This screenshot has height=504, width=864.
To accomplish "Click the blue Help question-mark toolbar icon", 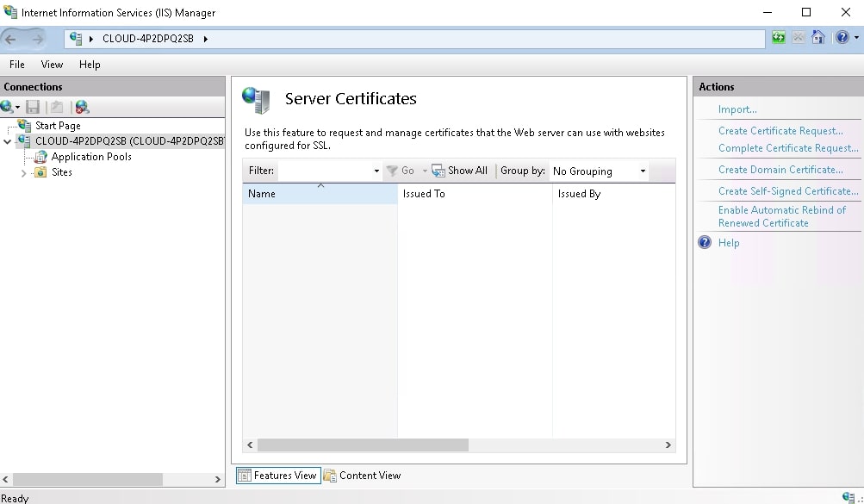I will (842, 37).
